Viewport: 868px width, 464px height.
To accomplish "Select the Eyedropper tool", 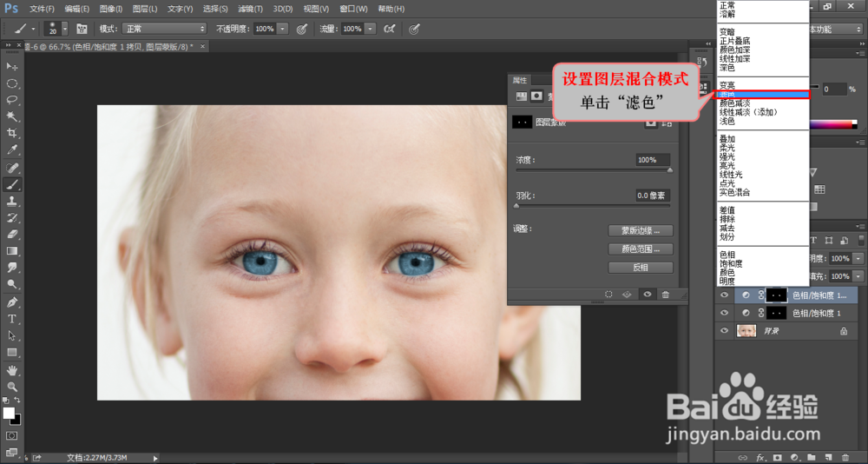I will [11, 149].
